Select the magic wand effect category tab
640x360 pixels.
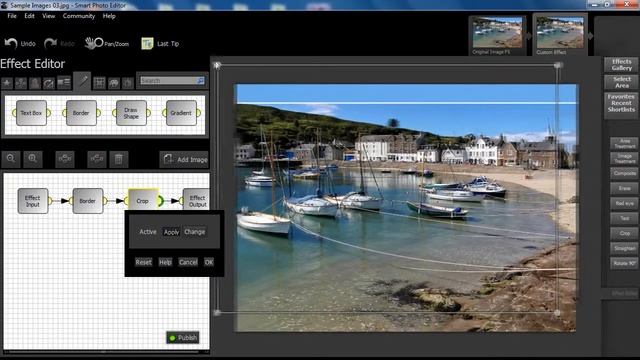point(82,81)
